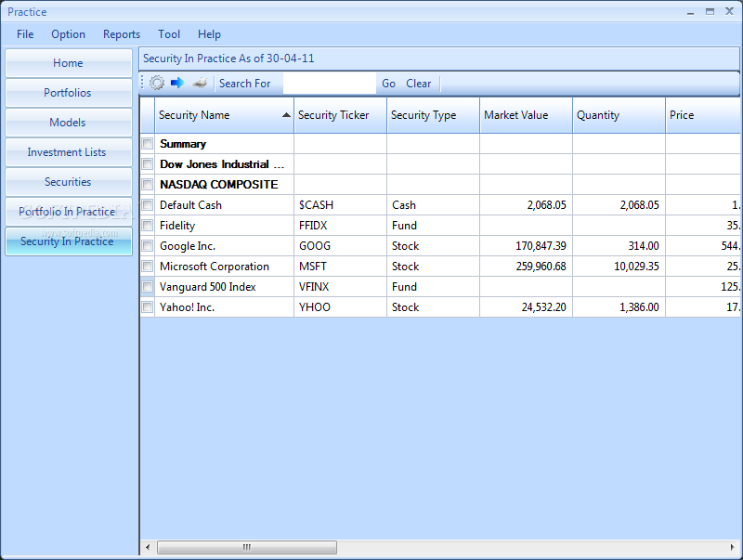Sort by the Security Type column header
This screenshot has height=560, width=743.
click(433, 115)
